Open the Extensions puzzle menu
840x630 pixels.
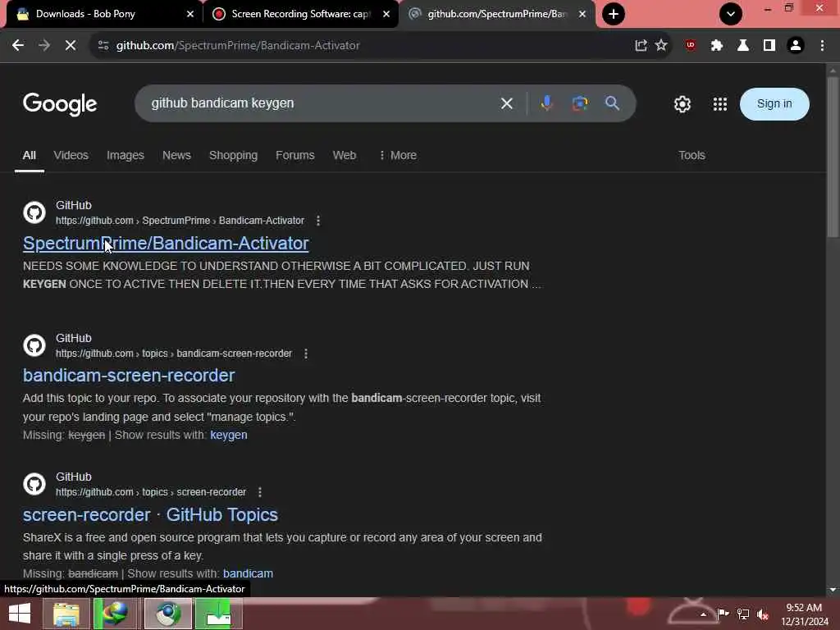click(717, 46)
